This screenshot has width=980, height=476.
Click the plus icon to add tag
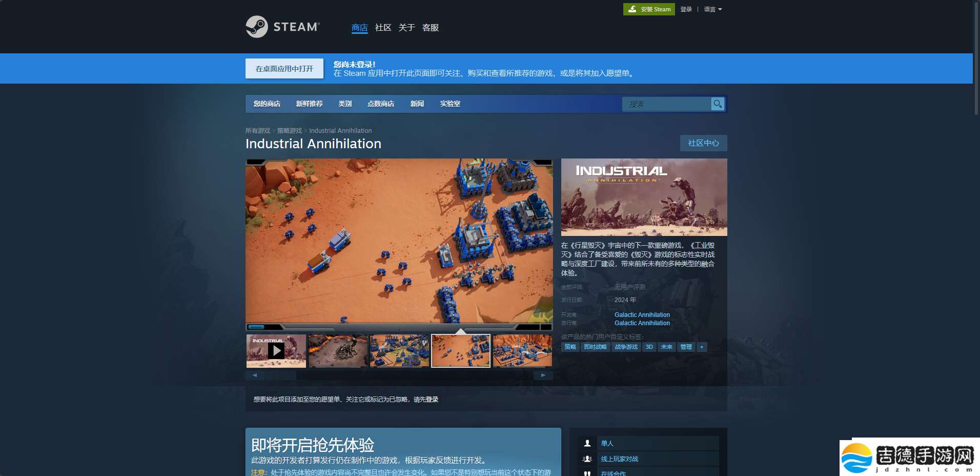point(702,347)
